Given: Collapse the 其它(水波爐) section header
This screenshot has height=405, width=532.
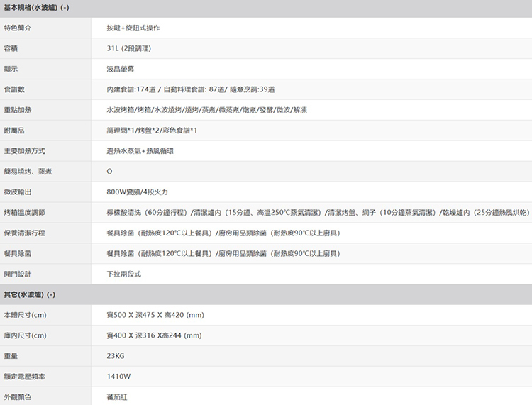Looking at the screenshot, I should [x=29, y=294].
